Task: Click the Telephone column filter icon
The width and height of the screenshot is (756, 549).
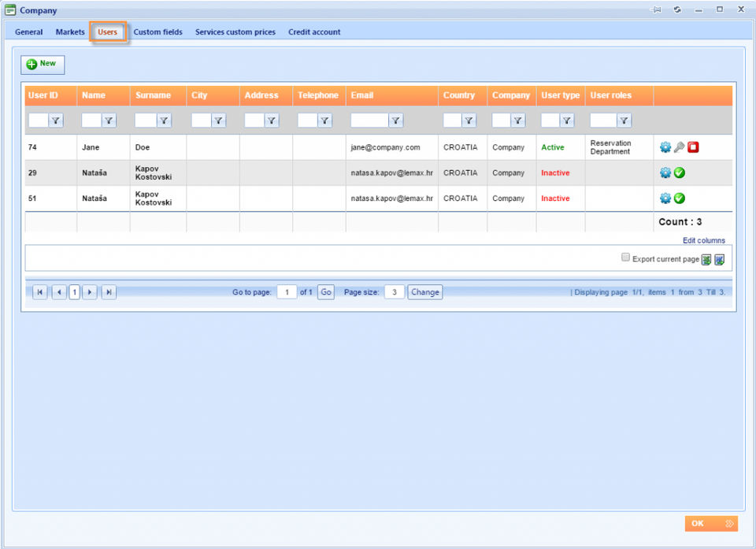Action: click(x=325, y=121)
